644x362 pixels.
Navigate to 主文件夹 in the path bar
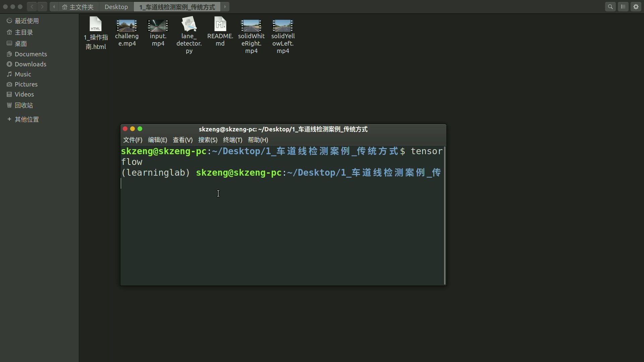click(78, 7)
